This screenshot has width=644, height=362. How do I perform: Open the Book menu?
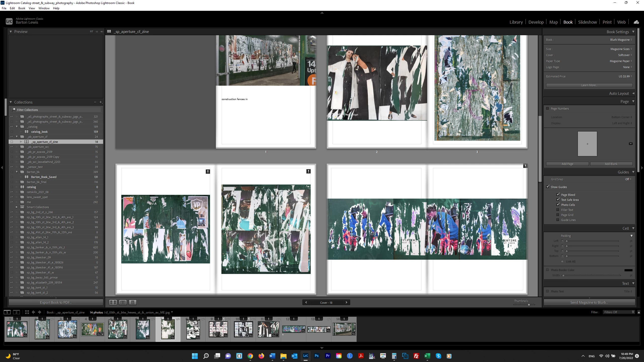pos(22,8)
